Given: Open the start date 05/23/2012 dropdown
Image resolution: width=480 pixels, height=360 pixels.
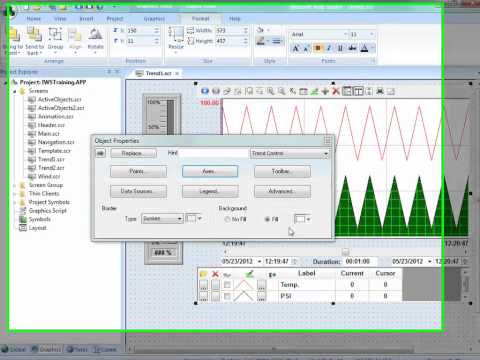Looking at the screenshot, I should [259, 261].
